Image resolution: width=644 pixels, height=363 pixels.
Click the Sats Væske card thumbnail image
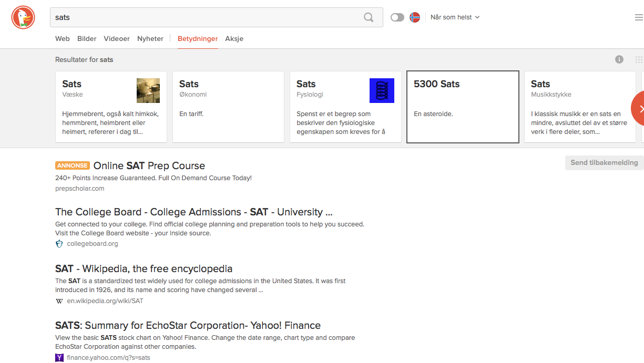(148, 90)
